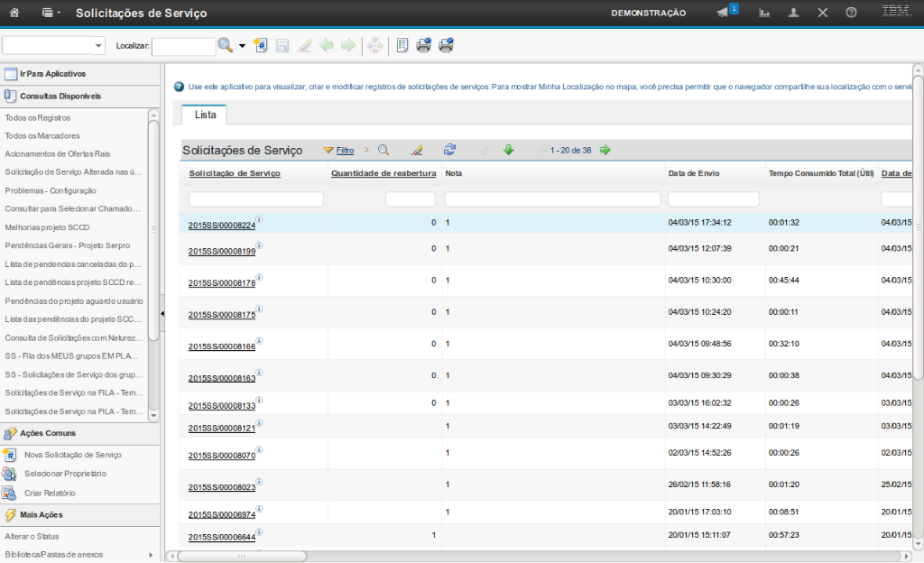This screenshot has height=563, width=924.
Task: Refresh the Solicitações de Serviço table
Action: tap(449, 150)
